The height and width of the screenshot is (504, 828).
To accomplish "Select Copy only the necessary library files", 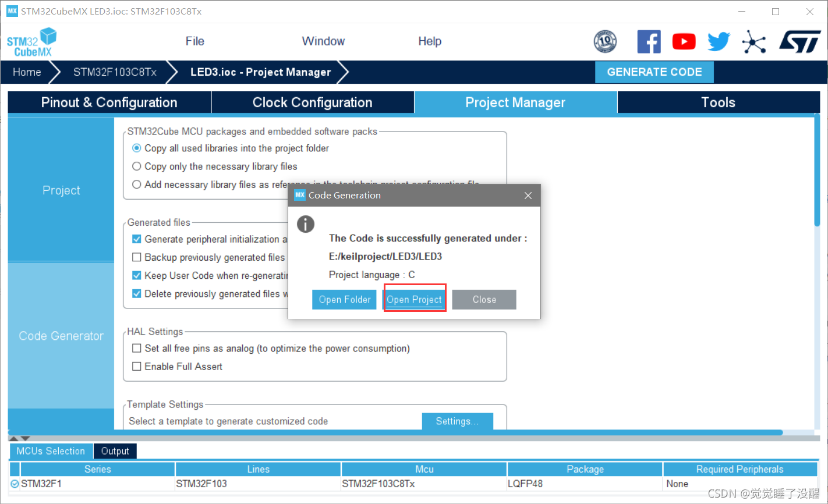I will coord(137,166).
